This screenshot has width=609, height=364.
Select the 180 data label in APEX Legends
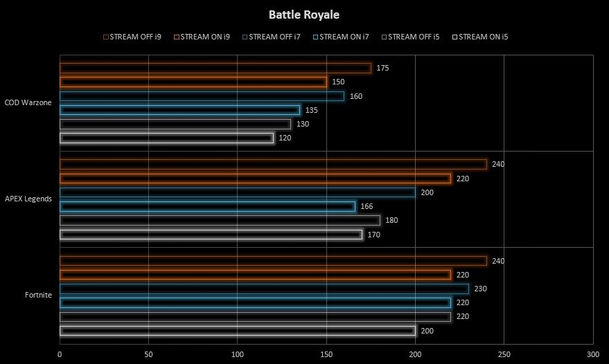point(391,220)
